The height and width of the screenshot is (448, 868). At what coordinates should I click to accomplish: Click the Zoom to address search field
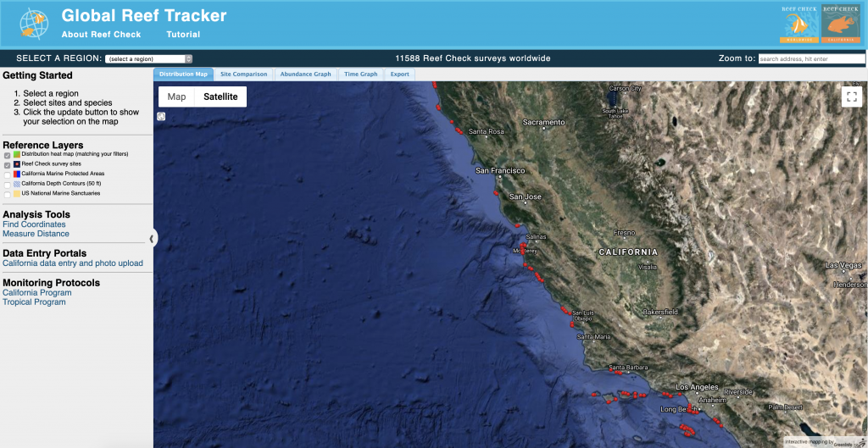point(811,59)
